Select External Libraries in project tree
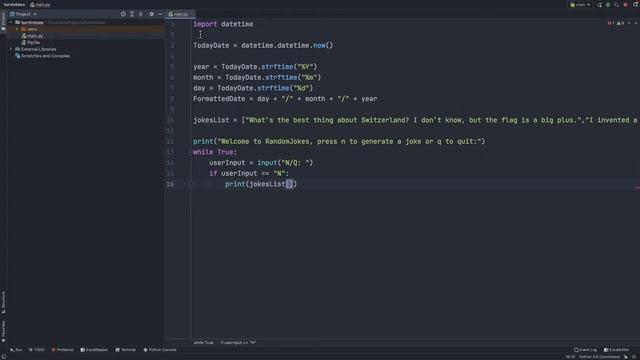The width and height of the screenshot is (640, 360). tap(36, 49)
